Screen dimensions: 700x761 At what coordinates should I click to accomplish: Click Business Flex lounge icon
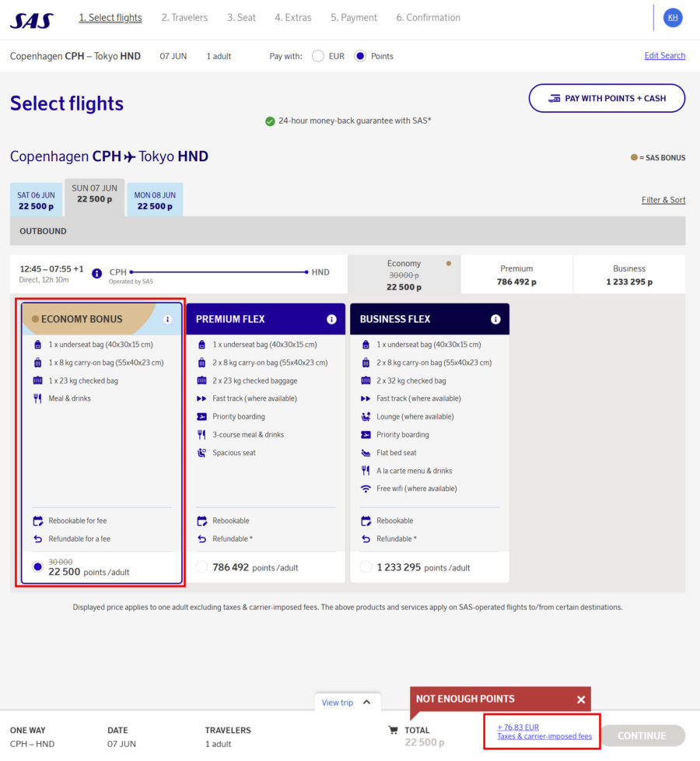(x=366, y=416)
